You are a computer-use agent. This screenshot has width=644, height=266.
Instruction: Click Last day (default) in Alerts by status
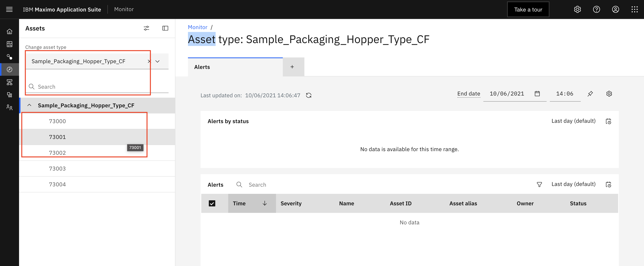click(573, 121)
